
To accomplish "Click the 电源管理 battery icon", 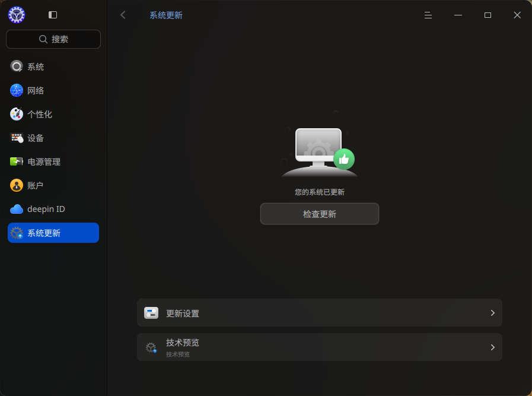I will click(16, 161).
